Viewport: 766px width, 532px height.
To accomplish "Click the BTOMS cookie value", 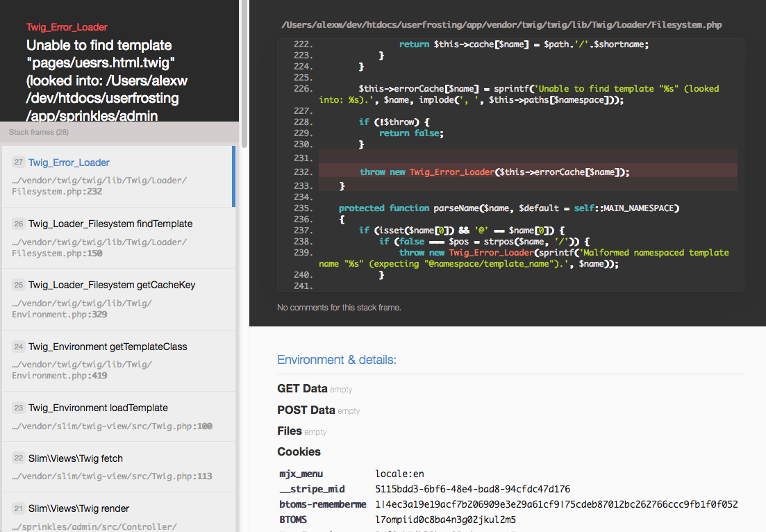I will [446, 519].
